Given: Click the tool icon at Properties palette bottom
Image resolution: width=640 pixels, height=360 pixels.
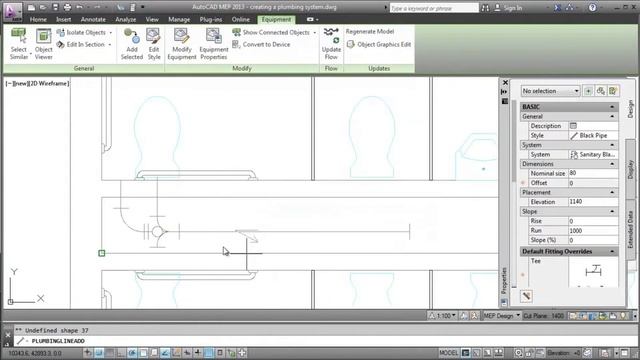Looking at the screenshot, I should click(x=526, y=296).
